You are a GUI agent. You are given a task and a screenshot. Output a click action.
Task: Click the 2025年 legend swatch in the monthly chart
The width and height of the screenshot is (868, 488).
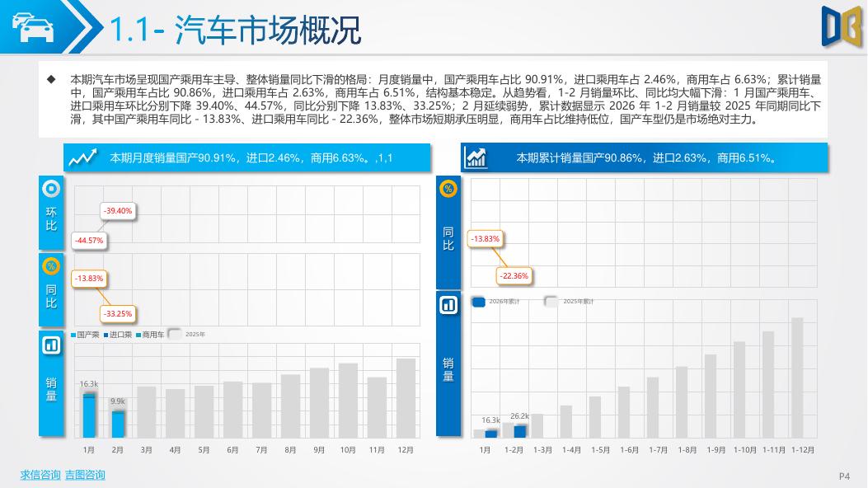175,334
